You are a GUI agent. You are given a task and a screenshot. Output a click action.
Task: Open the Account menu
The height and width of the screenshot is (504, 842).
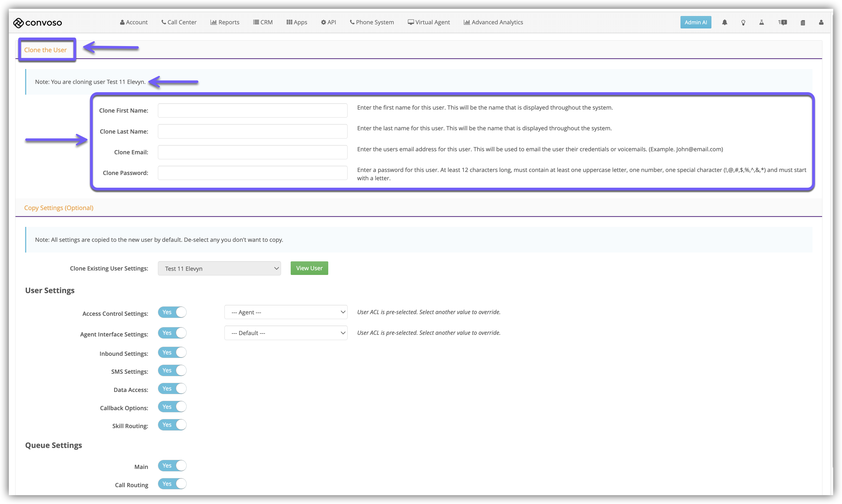(x=134, y=22)
